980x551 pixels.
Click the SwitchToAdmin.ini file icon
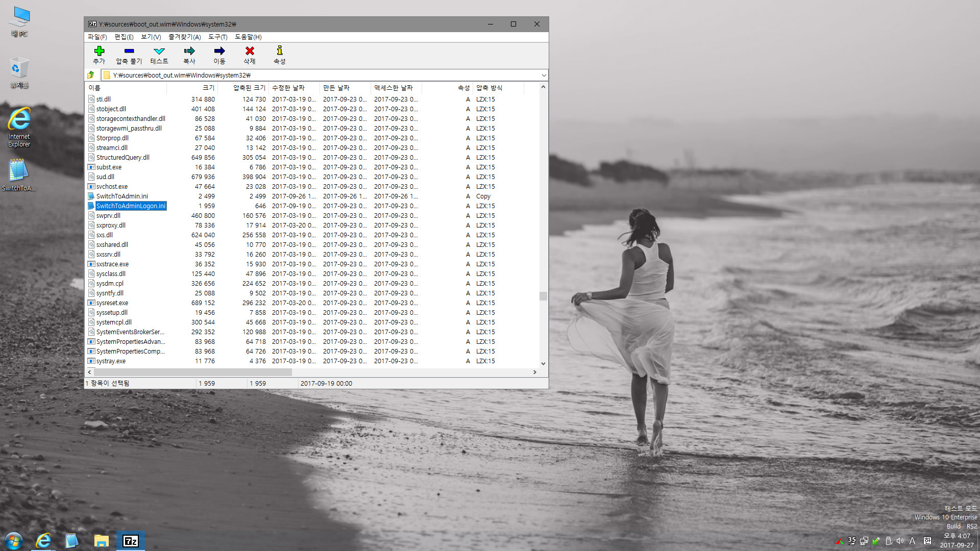91,196
